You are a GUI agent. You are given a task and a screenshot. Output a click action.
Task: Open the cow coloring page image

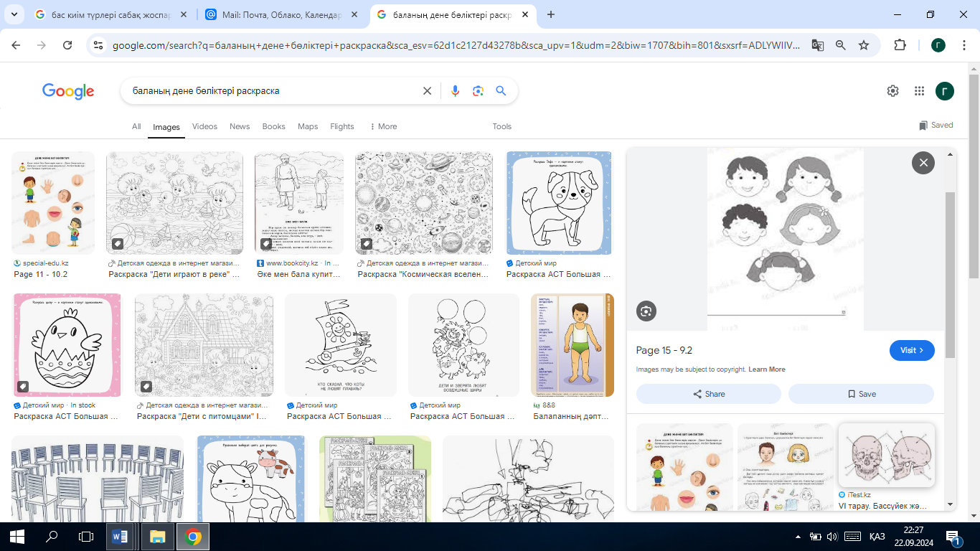(252, 479)
